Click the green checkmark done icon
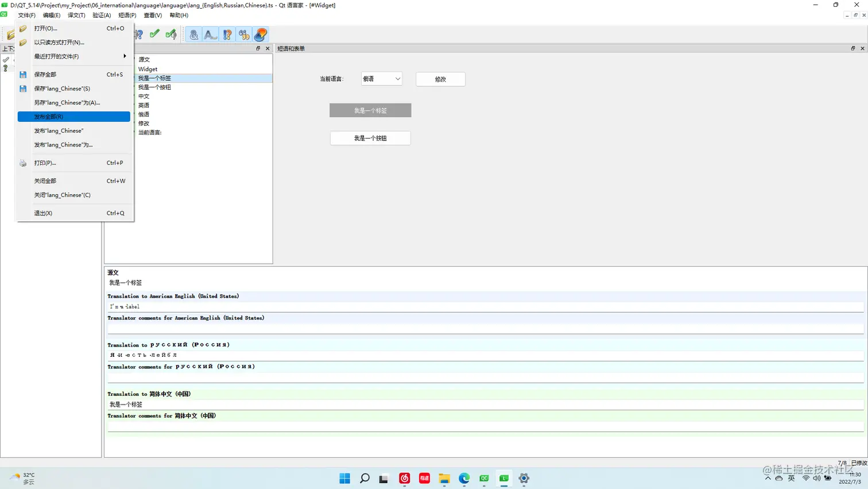The height and width of the screenshot is (489, 868). pyautogui.click(x=154, y=34)
